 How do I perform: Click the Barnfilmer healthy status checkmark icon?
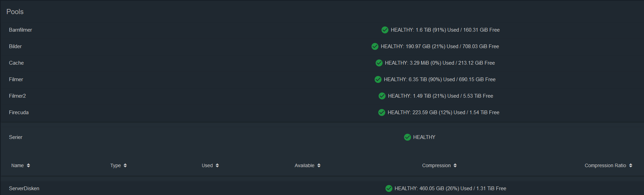(385, 30)
